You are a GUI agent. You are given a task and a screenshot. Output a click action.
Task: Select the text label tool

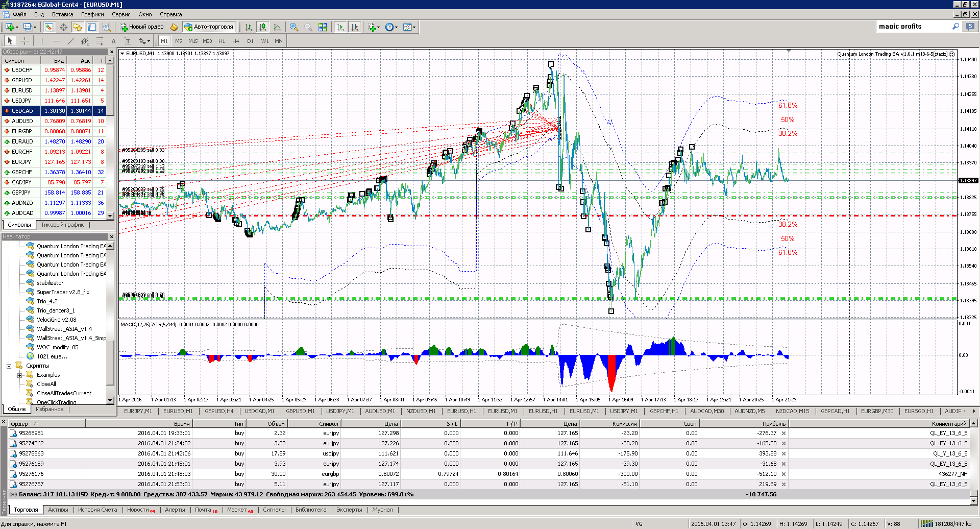[x=128, y=41]
